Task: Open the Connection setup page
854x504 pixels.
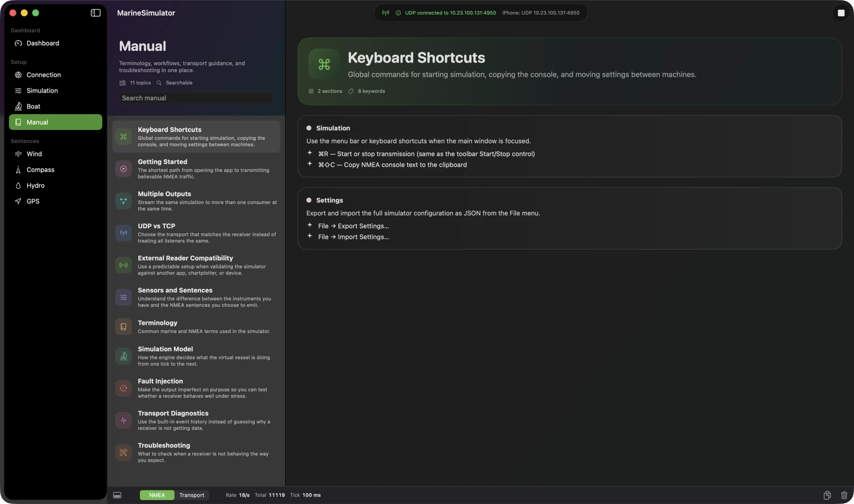Action: [56, 75]
